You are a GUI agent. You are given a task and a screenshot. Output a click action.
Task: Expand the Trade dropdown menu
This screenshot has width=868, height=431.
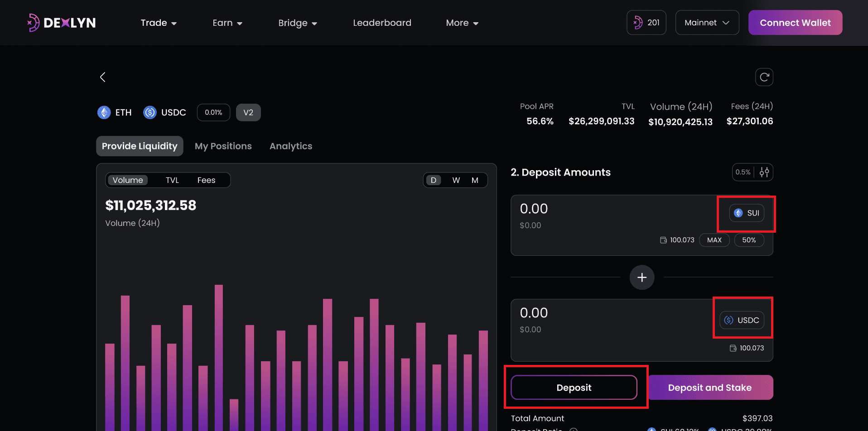(x=158, y=23)
